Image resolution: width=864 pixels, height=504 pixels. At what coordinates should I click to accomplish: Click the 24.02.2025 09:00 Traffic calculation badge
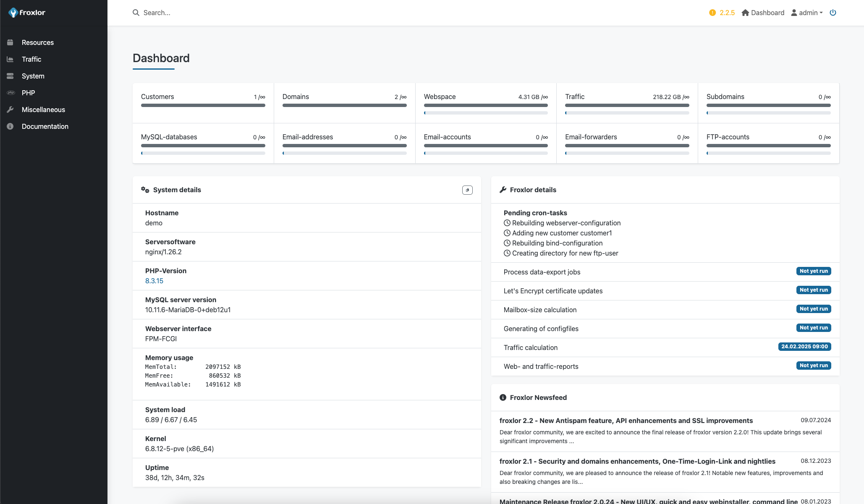pyautogui.click(x=805, y=347)
